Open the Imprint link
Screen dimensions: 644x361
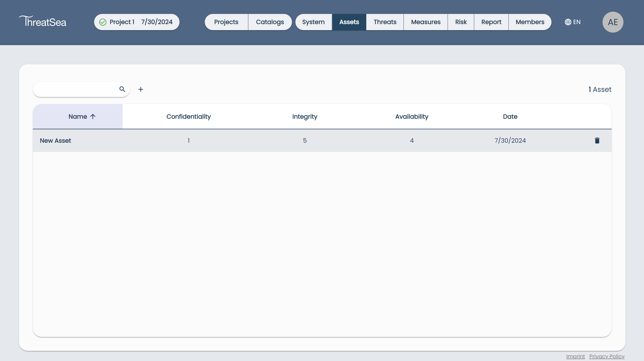point(576,356)
